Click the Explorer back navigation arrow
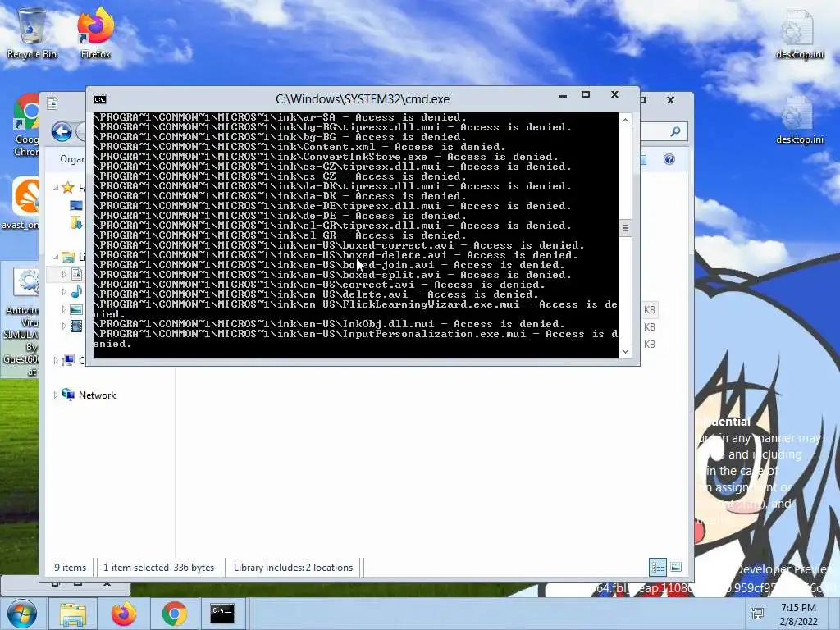Screen dimensions: 840x630 pos(62,131)
